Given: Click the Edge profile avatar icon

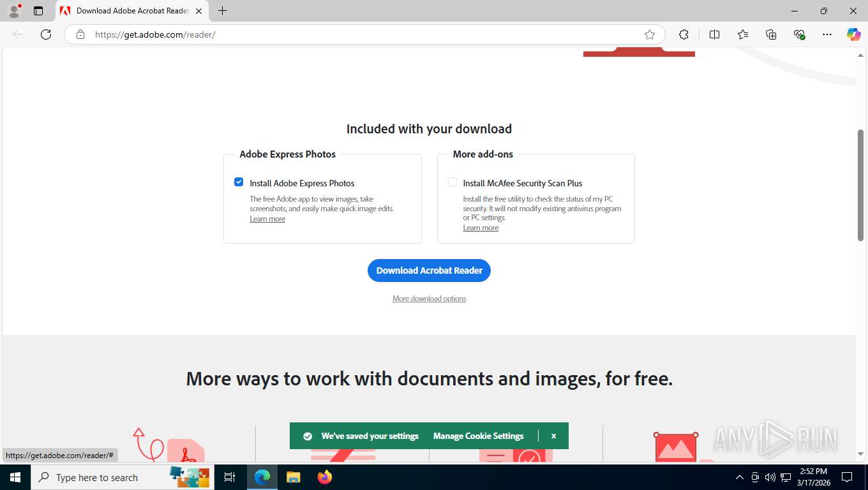Looking at the screenshot, I should coord(14,11).
